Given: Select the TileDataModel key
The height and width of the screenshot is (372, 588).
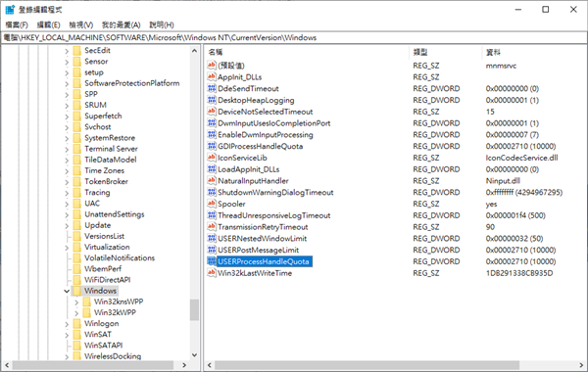Looking at the screenshot, I should [111, 160].
